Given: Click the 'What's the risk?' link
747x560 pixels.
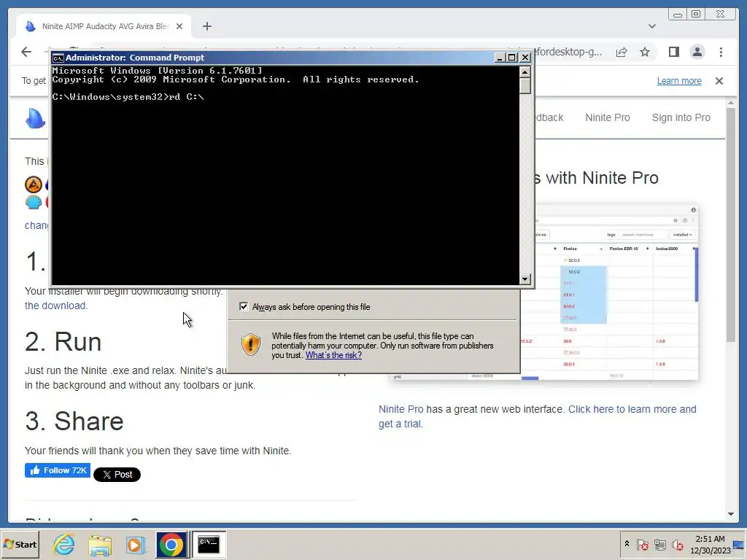Looking at the screenshot, I should [333, 355].
